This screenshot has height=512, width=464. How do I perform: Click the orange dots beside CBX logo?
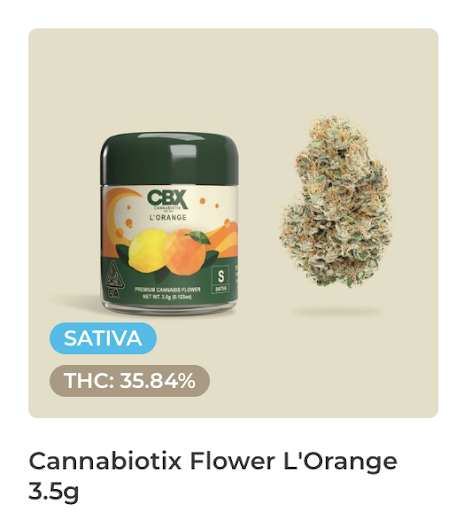tap(209, 203)
